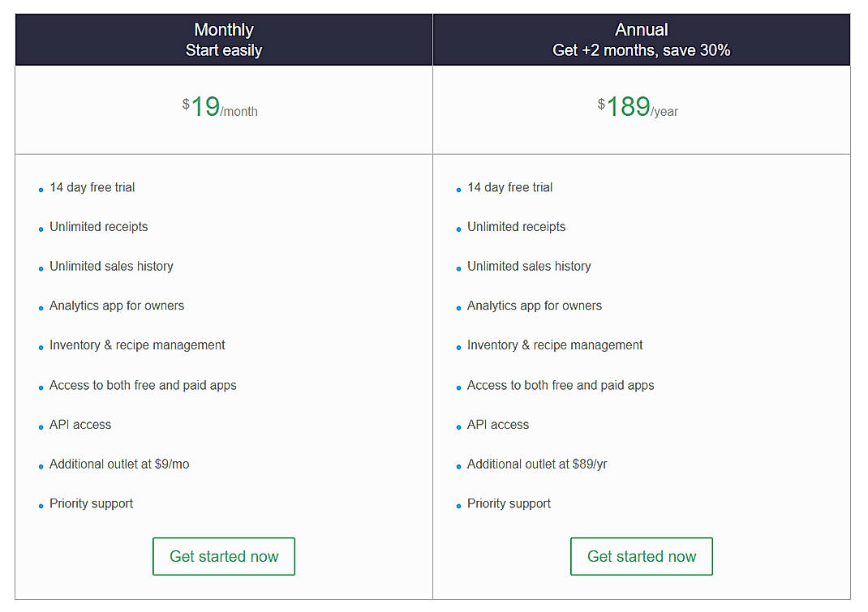Screen dimensions: 868x612
Task: Click the Annual plan column header
Action: click(x=641, y=29)
